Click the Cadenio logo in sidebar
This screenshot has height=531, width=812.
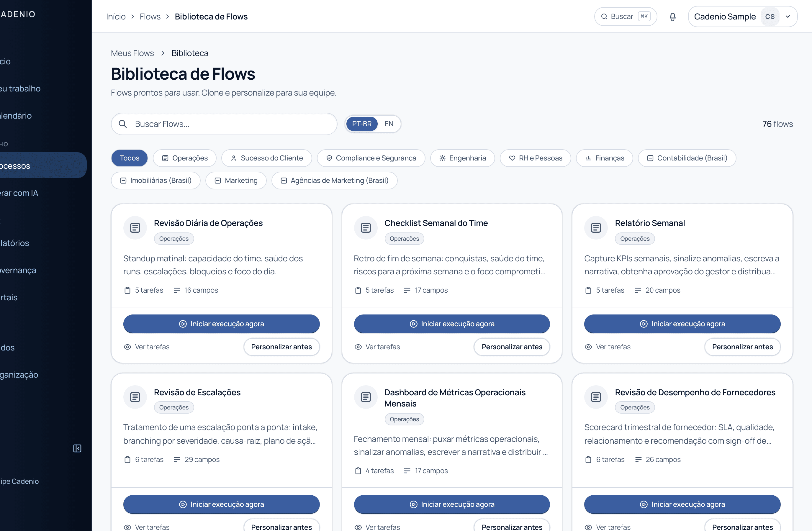click(x=18, y=14)
